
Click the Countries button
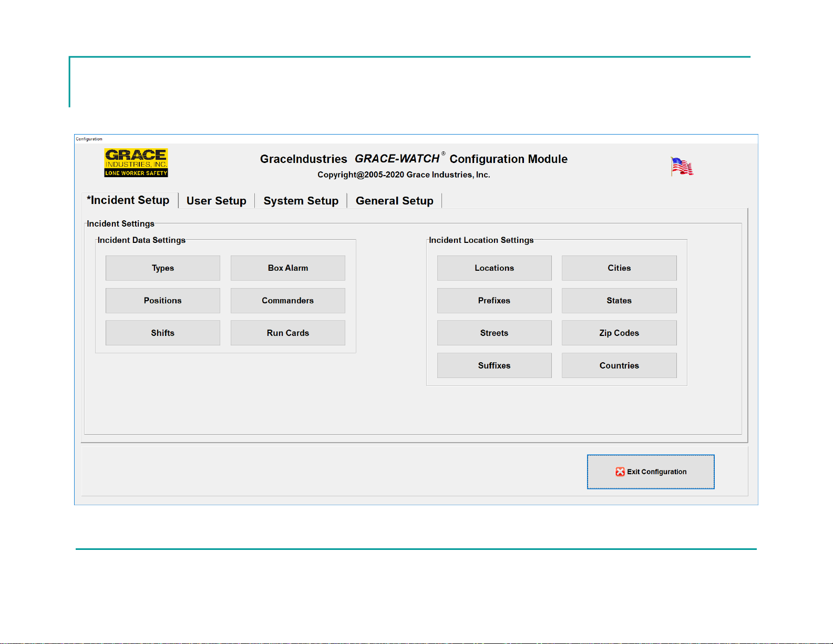[x=620, y=365]
